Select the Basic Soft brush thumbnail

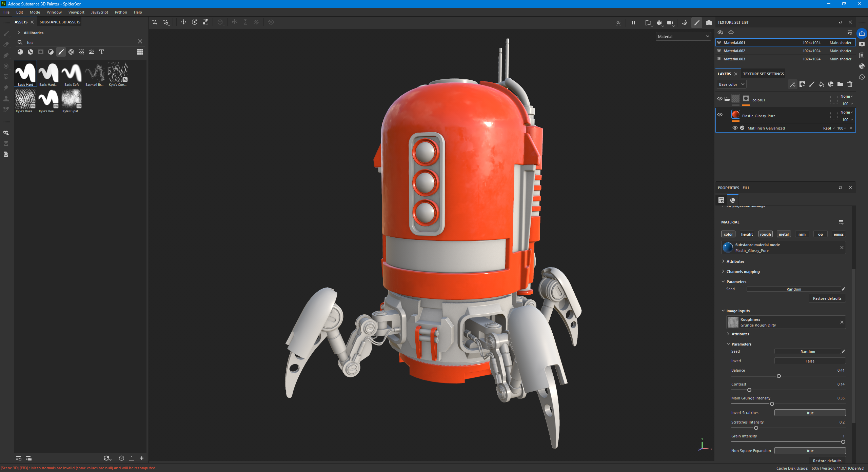pyautogui.click(x=72, y=74)
